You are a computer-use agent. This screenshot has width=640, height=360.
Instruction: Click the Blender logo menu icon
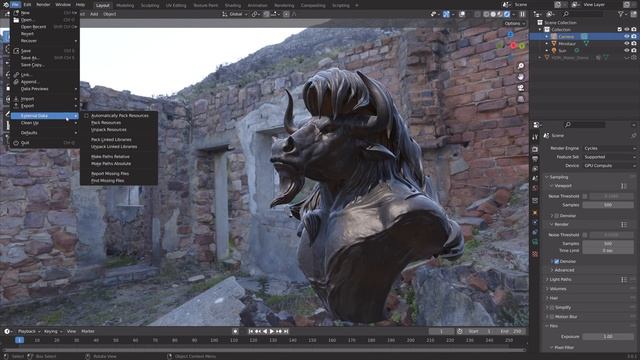point(5,4)
